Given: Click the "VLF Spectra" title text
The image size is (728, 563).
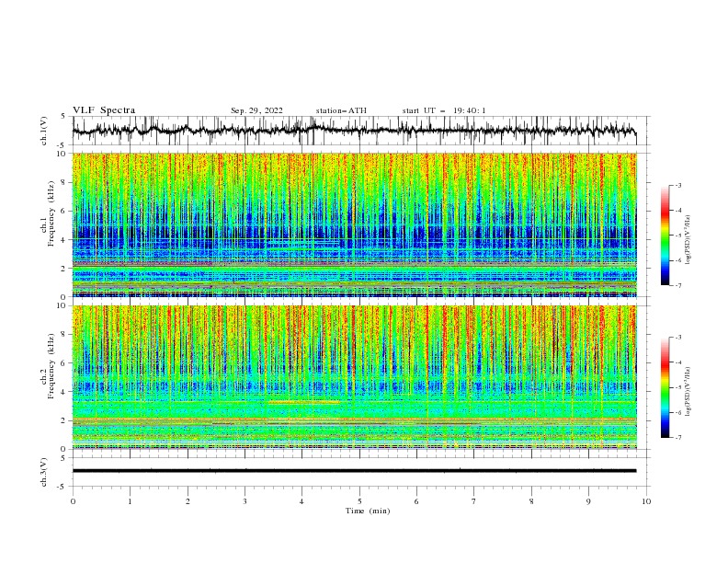Looking at the screenshot, I should point(104,110).
